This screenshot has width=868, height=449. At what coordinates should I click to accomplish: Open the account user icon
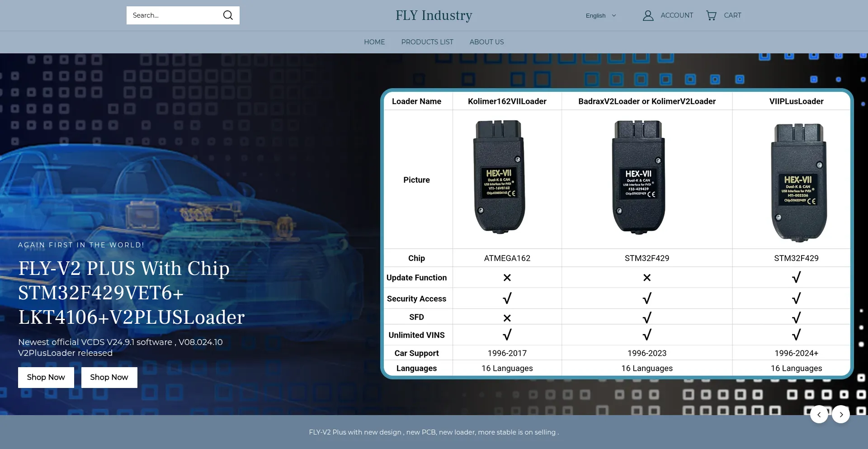click(648, 15)
